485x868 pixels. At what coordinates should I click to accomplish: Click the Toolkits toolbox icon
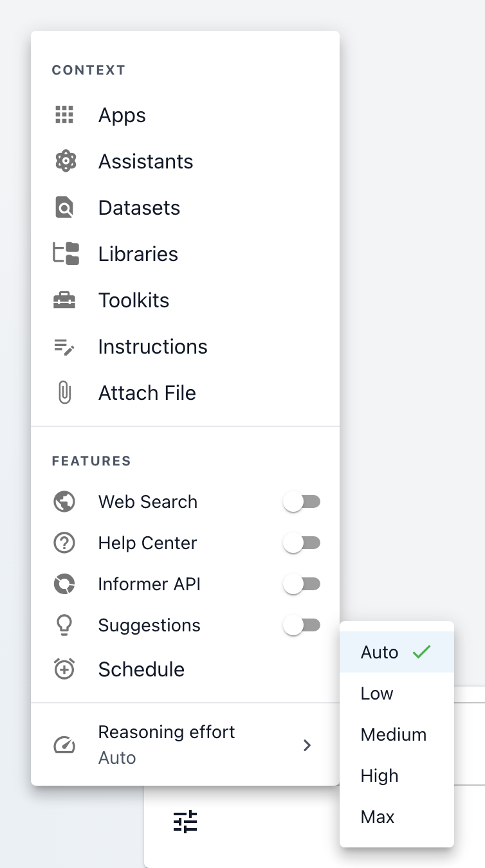pos(64,300)
